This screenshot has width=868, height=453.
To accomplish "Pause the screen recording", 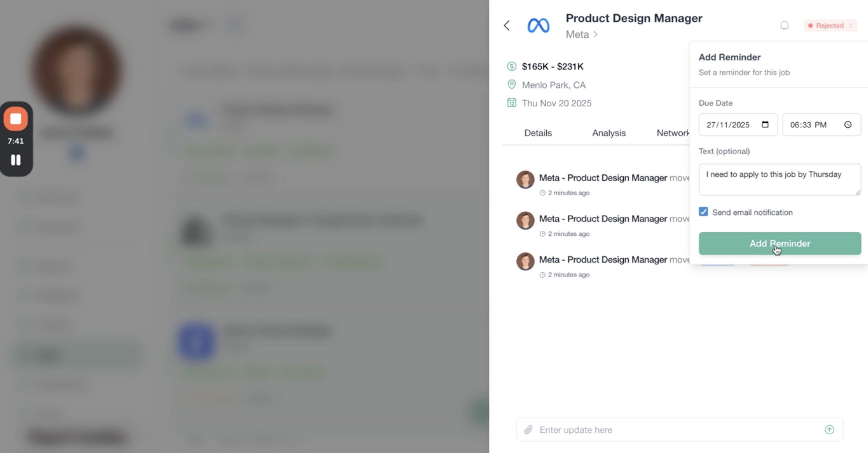I will [x=15, y=160].
